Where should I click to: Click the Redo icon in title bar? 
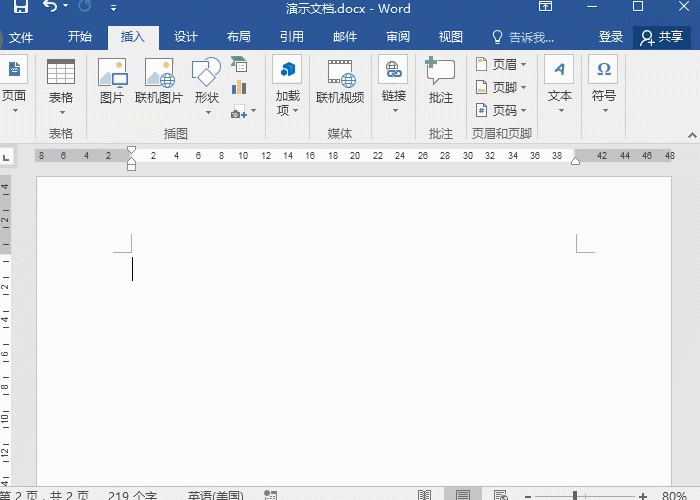(x=84, y=6)
